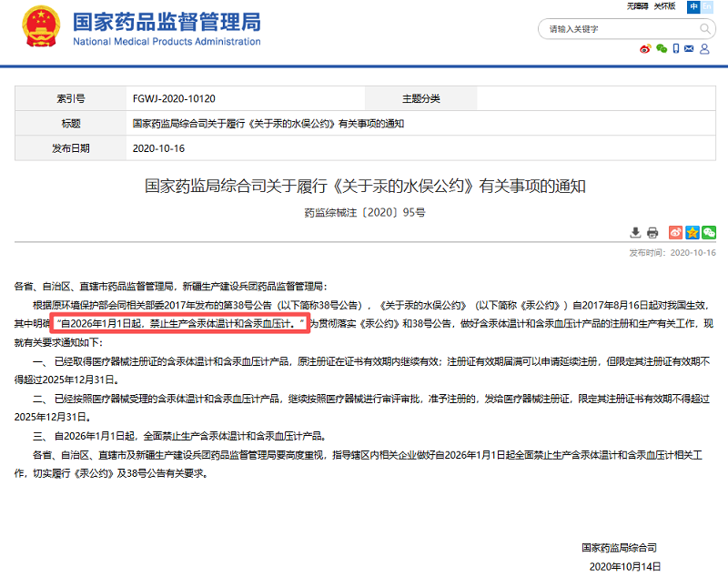Click document number 药监综械注〔2020〕95号
The height and width of the screenshot is (587, 728).
[365, 212]
